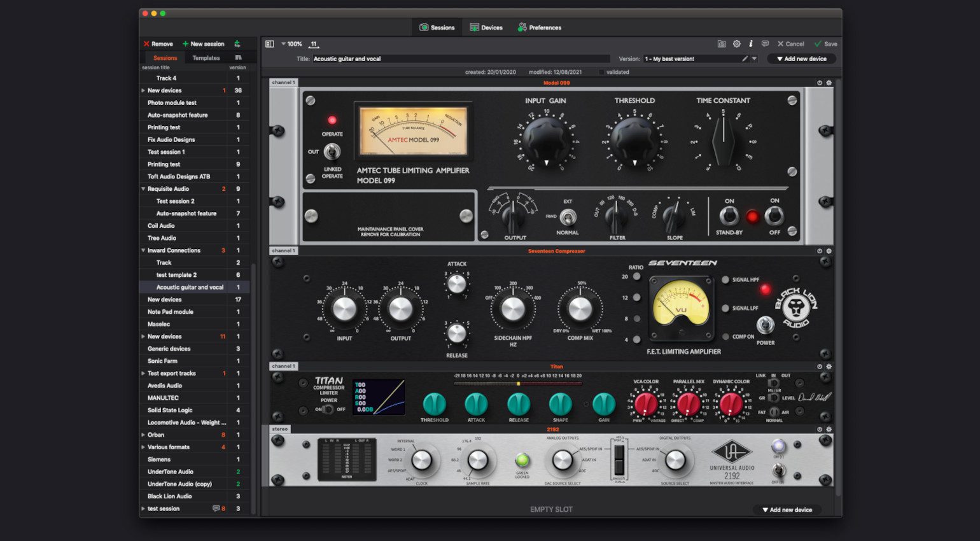Check the validated checkbox

point(601,72)
